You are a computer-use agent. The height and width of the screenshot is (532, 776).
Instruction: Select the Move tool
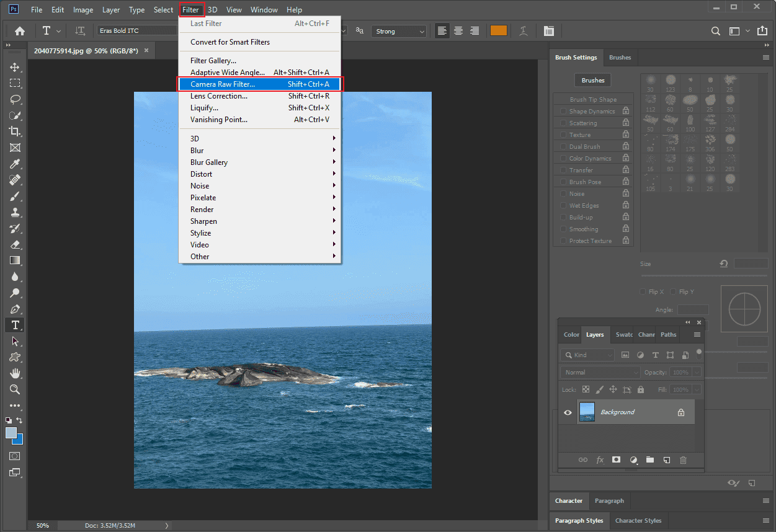tap(14, 67)
